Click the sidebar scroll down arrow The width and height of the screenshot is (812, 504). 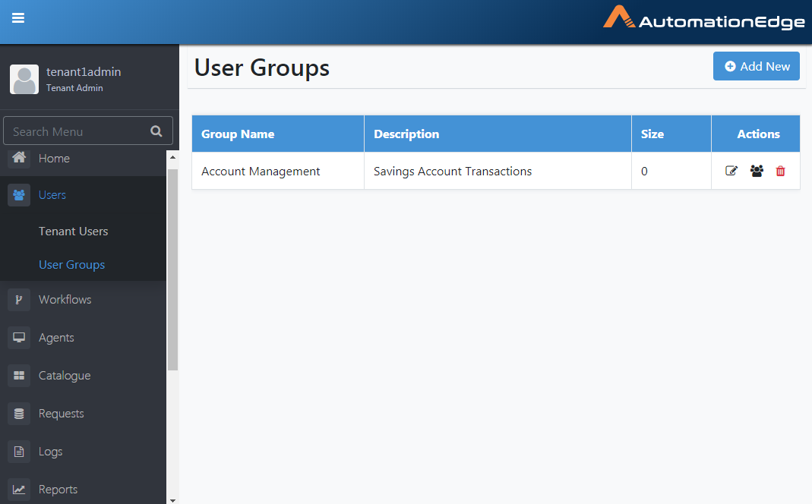(x=172, y=500)
